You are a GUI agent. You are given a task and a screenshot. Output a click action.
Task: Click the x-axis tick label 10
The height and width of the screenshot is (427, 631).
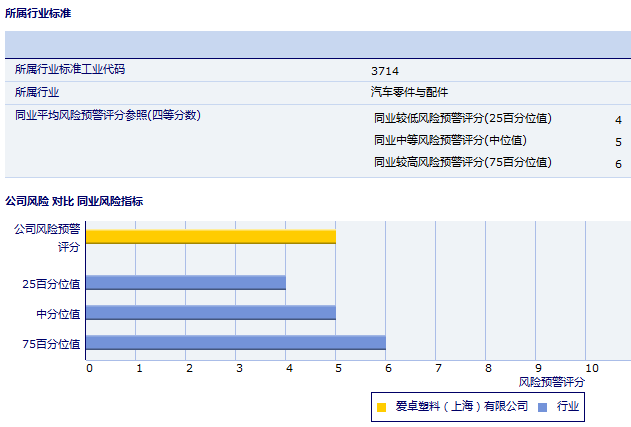point(591,368)
